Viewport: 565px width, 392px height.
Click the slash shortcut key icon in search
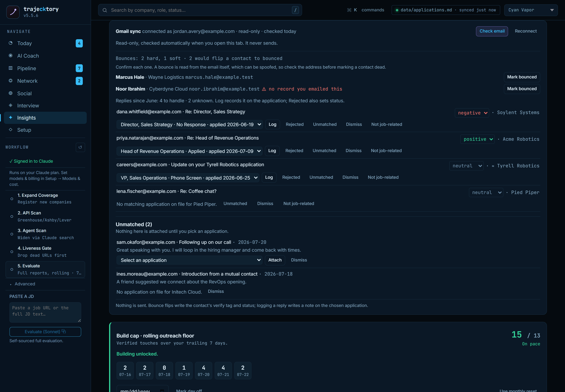click(x=295, y=10)
